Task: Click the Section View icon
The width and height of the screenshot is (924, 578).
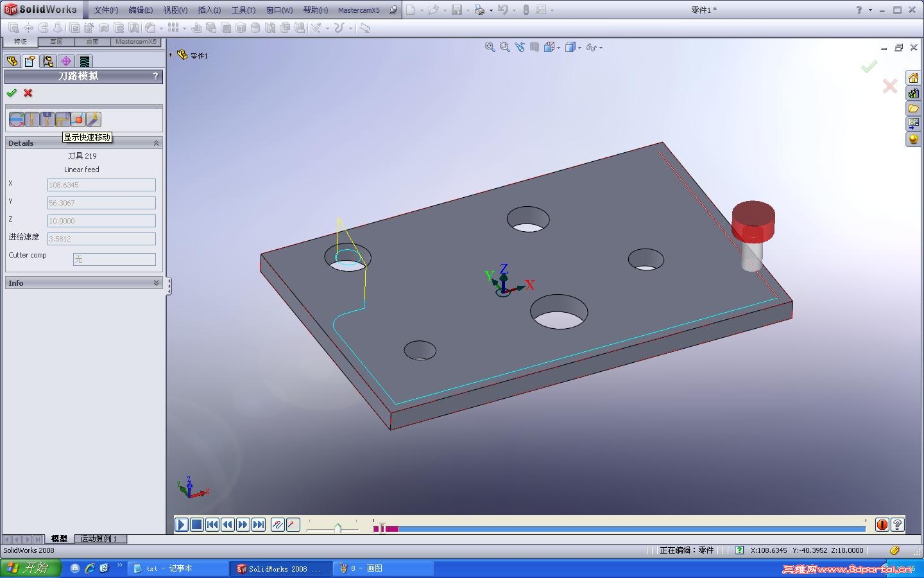Action: (535, 47)
